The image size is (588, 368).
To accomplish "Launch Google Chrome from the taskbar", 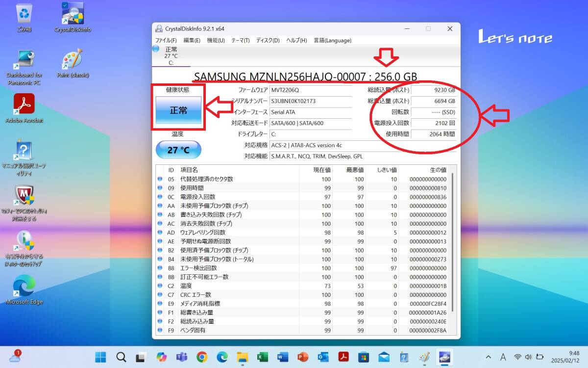I will [x=202, y=357].
